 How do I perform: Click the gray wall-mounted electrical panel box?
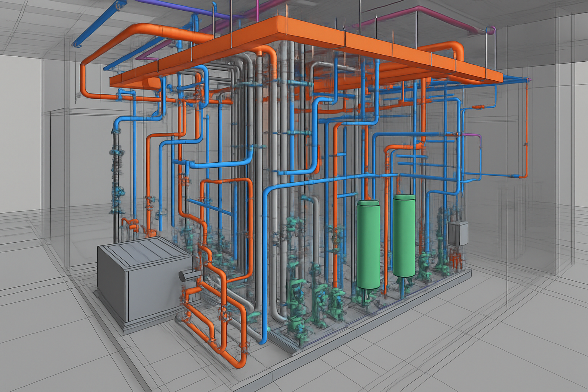coord(458,233)
